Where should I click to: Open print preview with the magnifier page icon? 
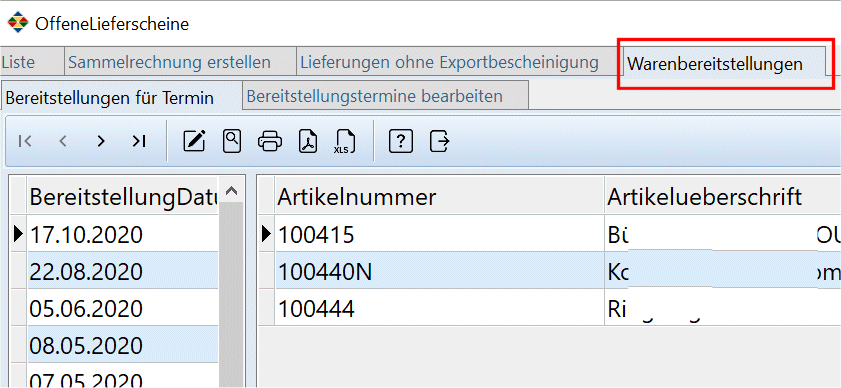pyautogui.click(x=232, y=141)
